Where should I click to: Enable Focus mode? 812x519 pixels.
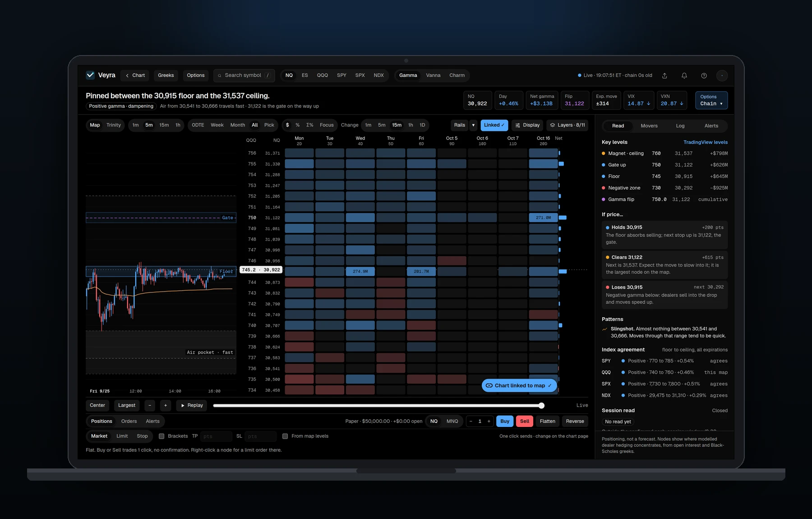tap(327, 125)
